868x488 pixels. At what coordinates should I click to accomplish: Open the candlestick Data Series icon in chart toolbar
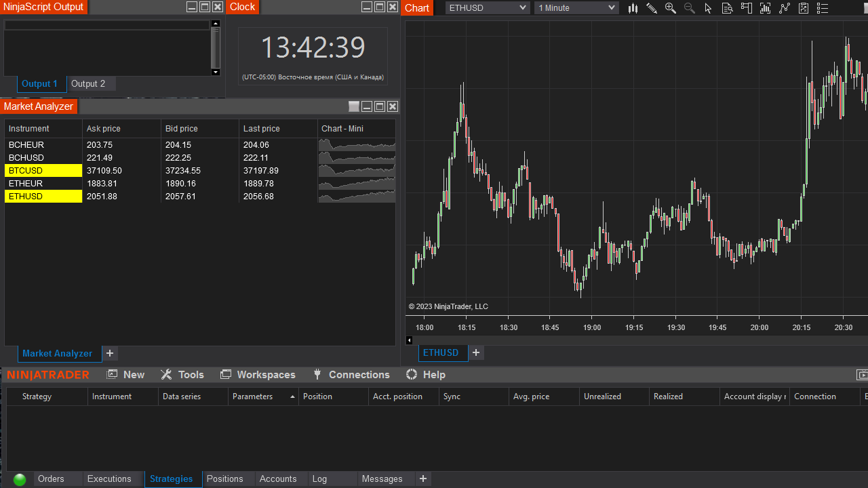(633, 8)
